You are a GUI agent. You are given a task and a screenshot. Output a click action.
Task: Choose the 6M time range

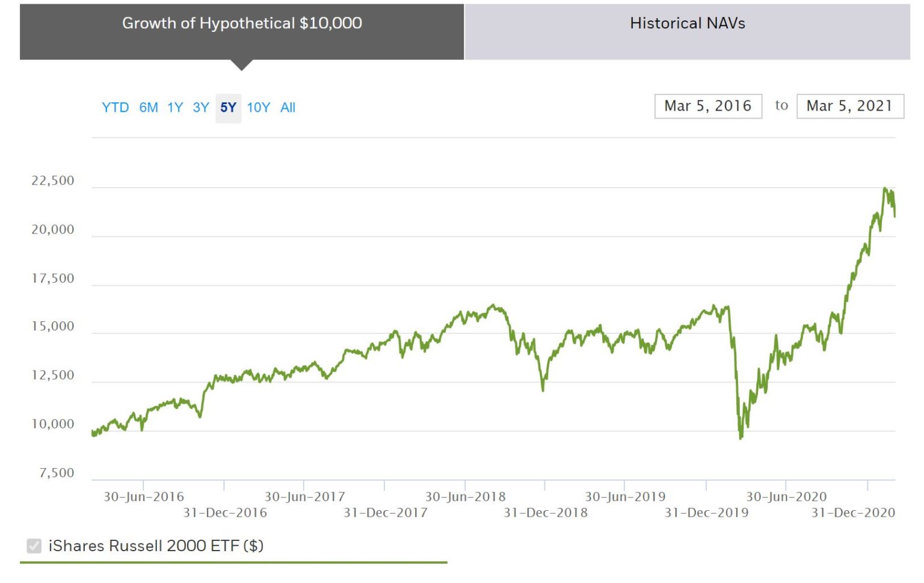pos(149,108)
